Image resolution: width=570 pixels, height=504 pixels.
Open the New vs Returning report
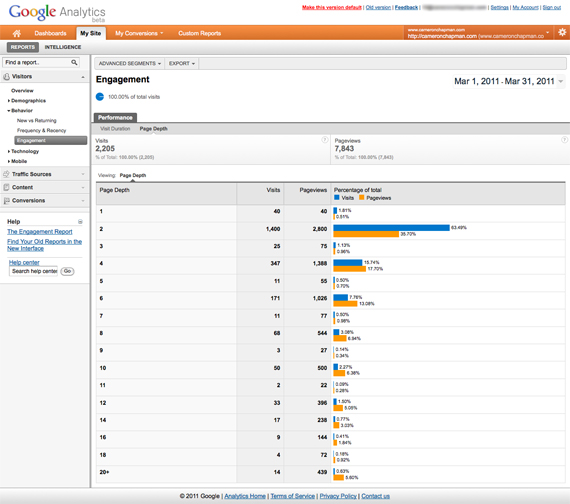tap(37, 121)
